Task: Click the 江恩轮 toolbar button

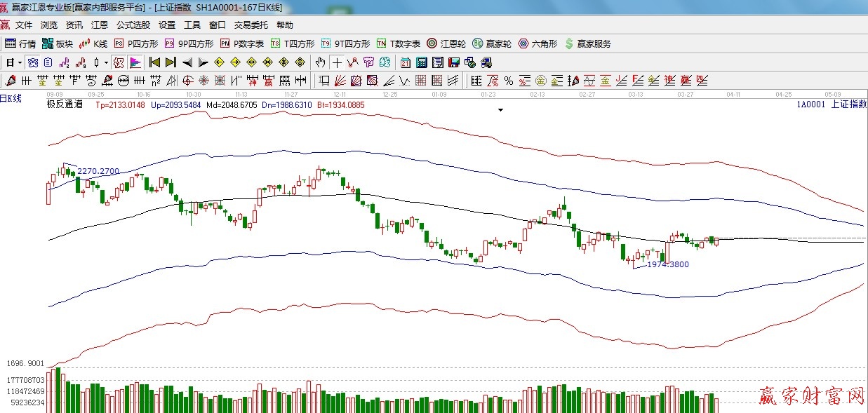Action: 446,43
